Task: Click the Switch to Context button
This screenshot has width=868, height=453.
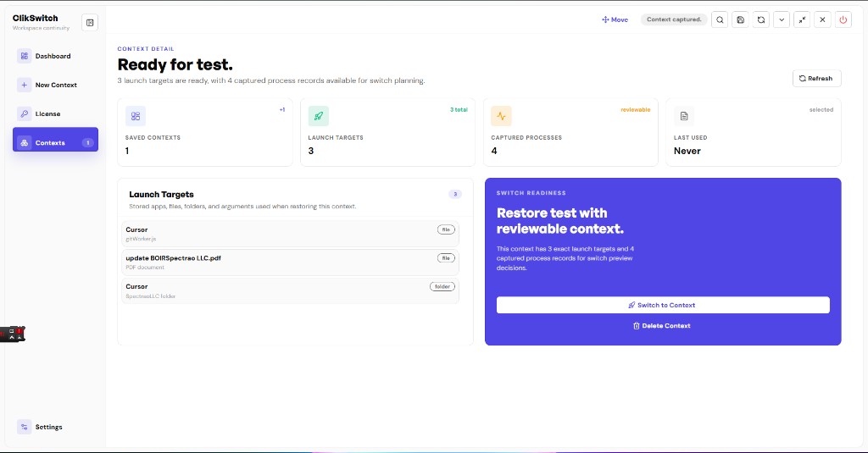Action: click(x=663, y=305)
